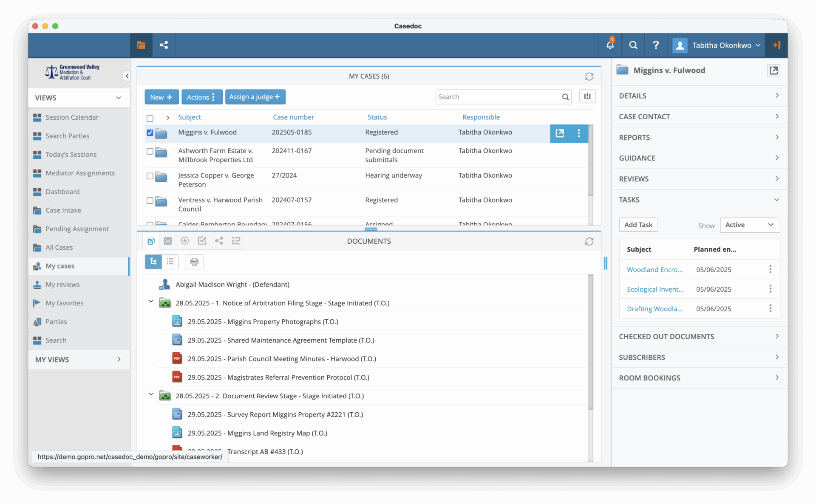This screenshot has width=816, height=504.
Task: Open Miggins v. Fulwood in new window icon
Action: click(x=560, y=133)
